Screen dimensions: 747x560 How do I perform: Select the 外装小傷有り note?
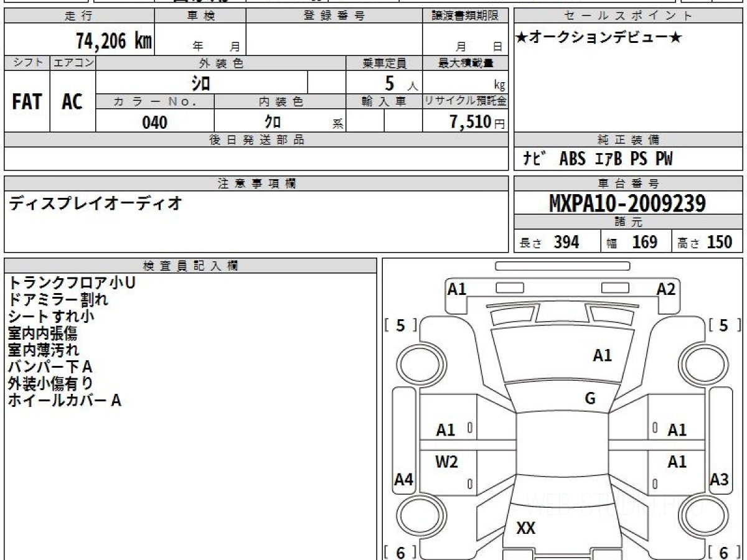tap(50, 383)
